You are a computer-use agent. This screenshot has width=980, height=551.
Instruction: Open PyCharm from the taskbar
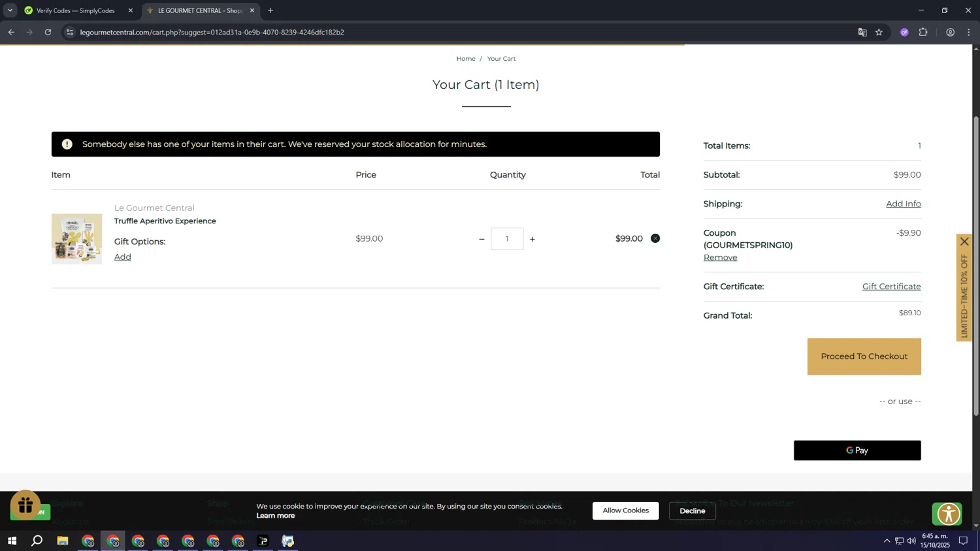[263, 541]
